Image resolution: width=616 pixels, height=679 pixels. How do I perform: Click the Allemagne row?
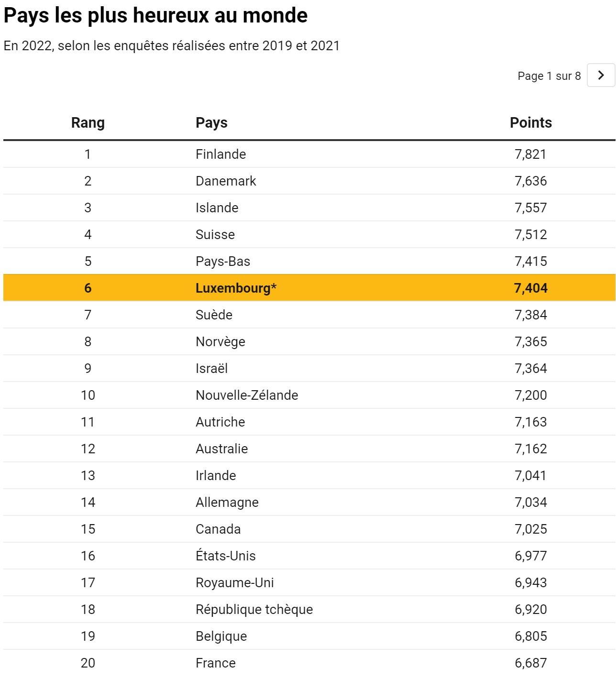point(309,502)
